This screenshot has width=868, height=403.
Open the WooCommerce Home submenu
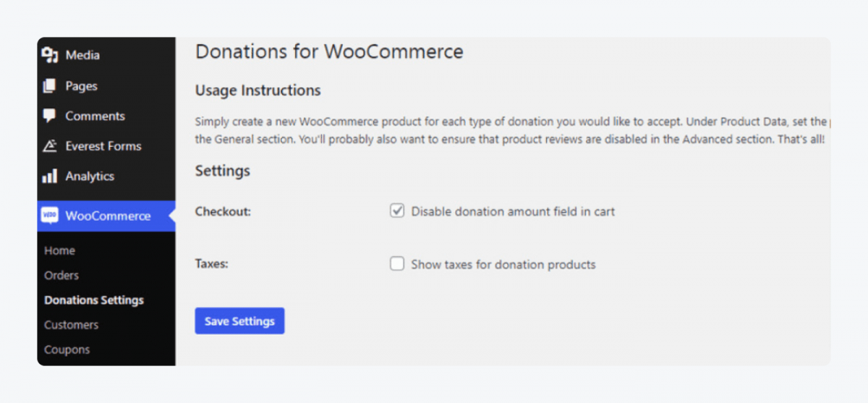pos(59,250)
